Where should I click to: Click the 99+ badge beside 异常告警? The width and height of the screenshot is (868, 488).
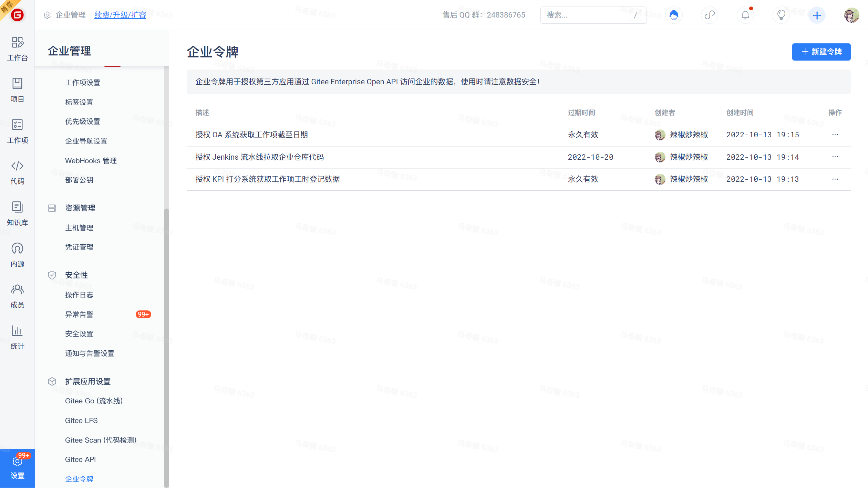coord(143,315)
